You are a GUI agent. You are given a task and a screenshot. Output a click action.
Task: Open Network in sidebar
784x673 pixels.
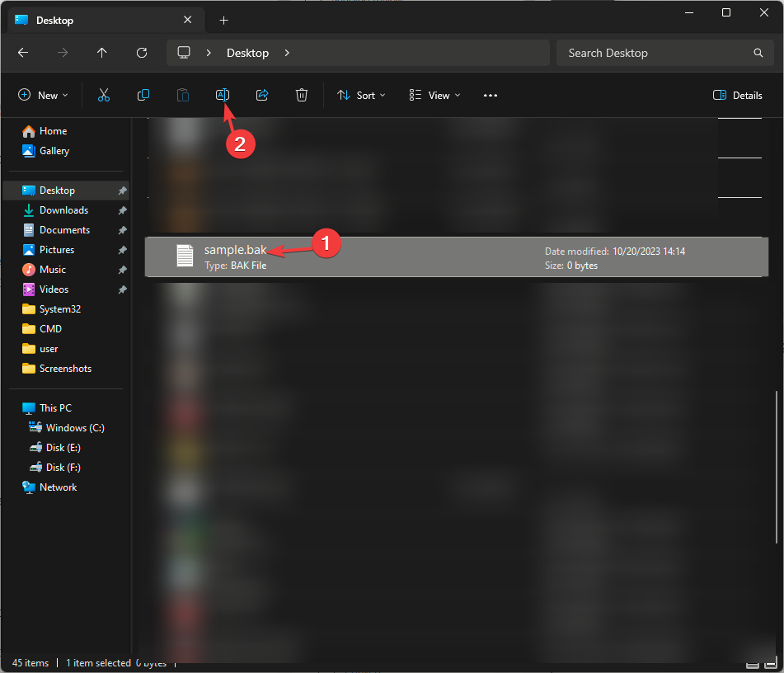pos(58,487)
